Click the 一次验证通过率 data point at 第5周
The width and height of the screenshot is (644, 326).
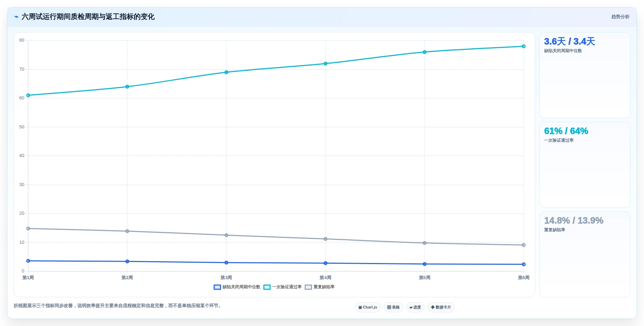coord(425,52)
